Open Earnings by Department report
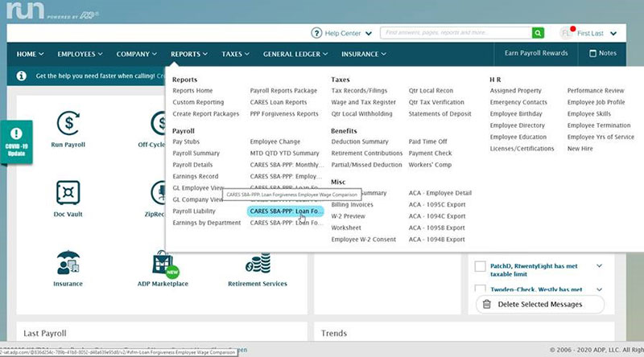The width and height of the screenshot is (644, 357). (x=207, y=223)
